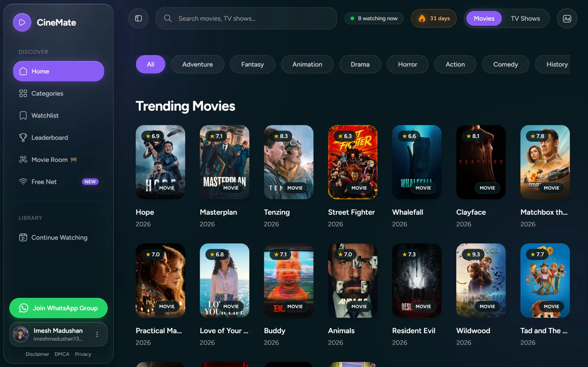Click the 8 watching now indicator
The width and height of the screenshot is (588, 367).
(x=374, y=18)
